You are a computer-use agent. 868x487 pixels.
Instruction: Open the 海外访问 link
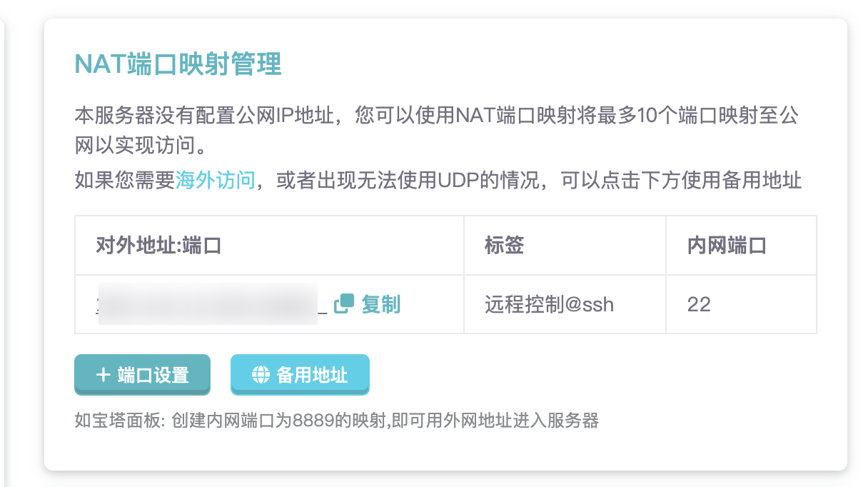click(x=214, y=181)
